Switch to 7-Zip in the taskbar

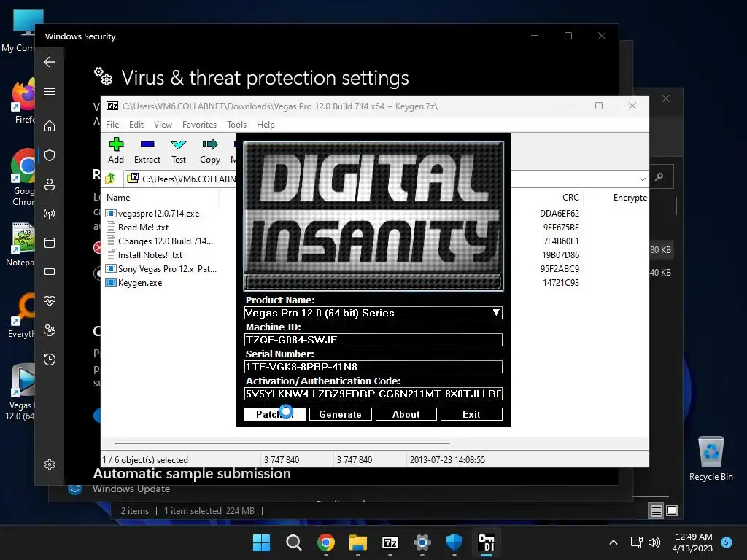(390, 542)
